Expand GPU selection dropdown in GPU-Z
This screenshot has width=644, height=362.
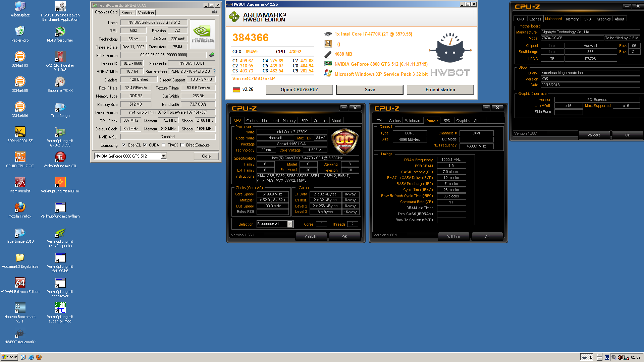(x=163, y=156)
